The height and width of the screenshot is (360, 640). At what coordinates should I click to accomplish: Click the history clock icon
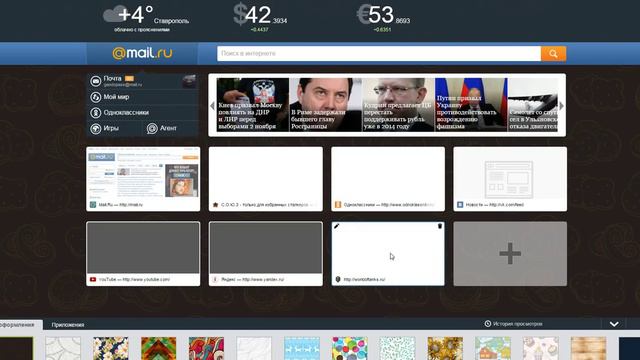pos(487,324)
